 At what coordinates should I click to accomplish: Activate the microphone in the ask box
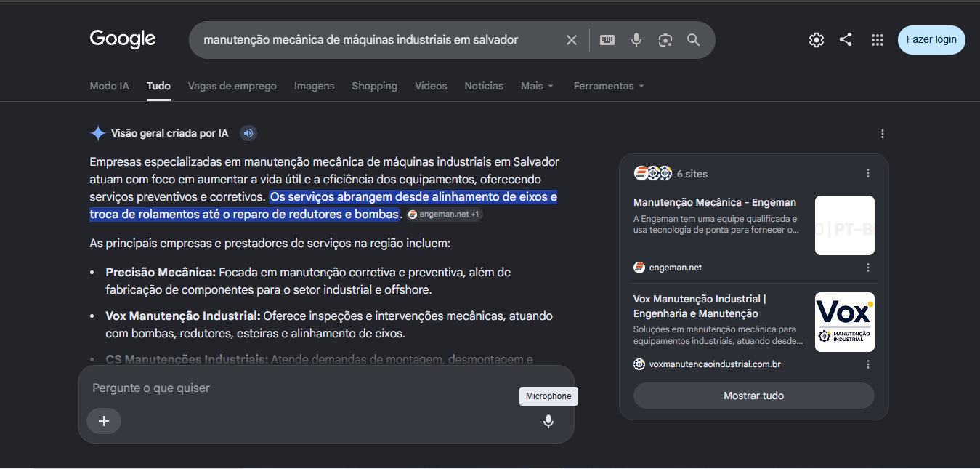tap(548, 421)
